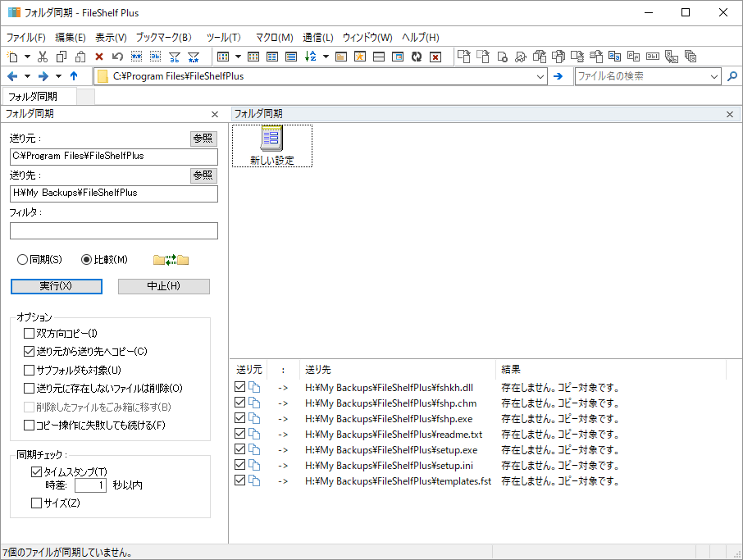The width and height of the screenshot is (743, 560).
Task: Expand the address bar path dropdown
Action: pyautogui.click(x=540, y=76)
